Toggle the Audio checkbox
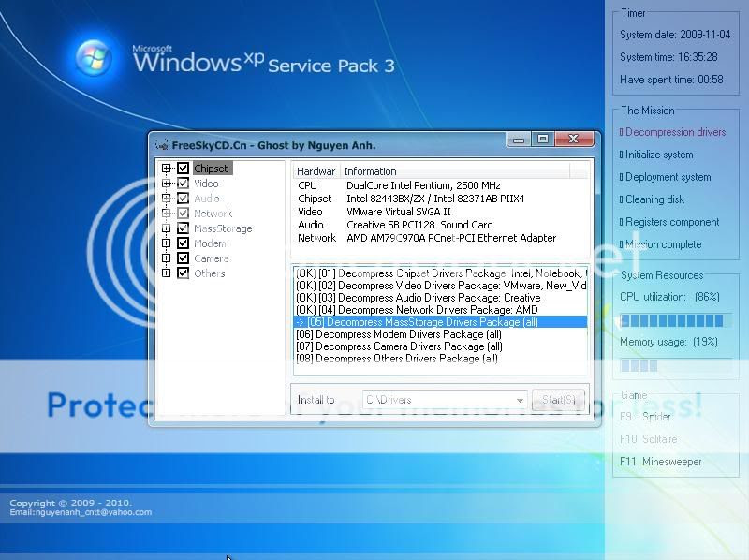The height and width of the screenshot is (560, 749). 183,199
